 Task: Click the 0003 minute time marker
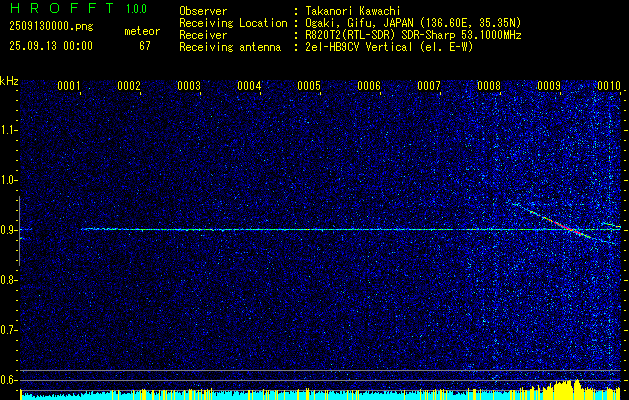tap(189, 86)
